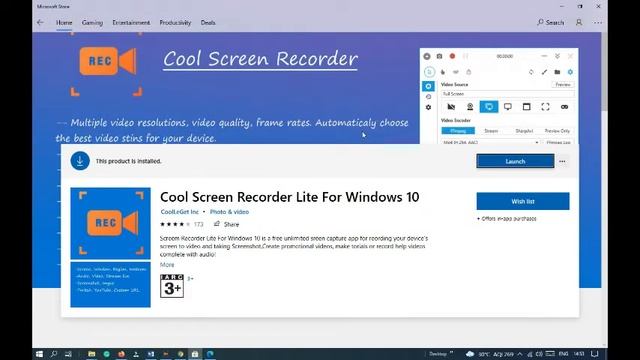Open the Productivity tab
Screen dimensions: 640x360
pos(175,22)
